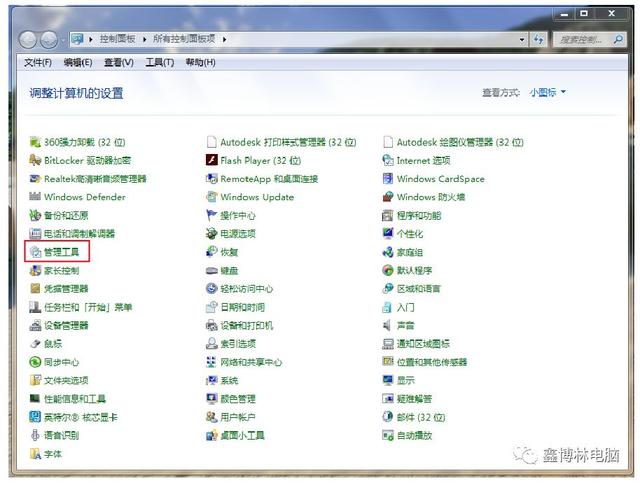
Task: Open the 通知区域图标 link
Action: (x=423, y=344)
